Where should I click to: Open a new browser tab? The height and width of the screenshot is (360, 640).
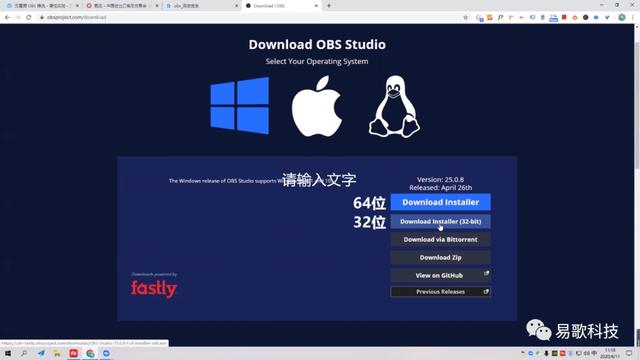[x=329, y=6]
